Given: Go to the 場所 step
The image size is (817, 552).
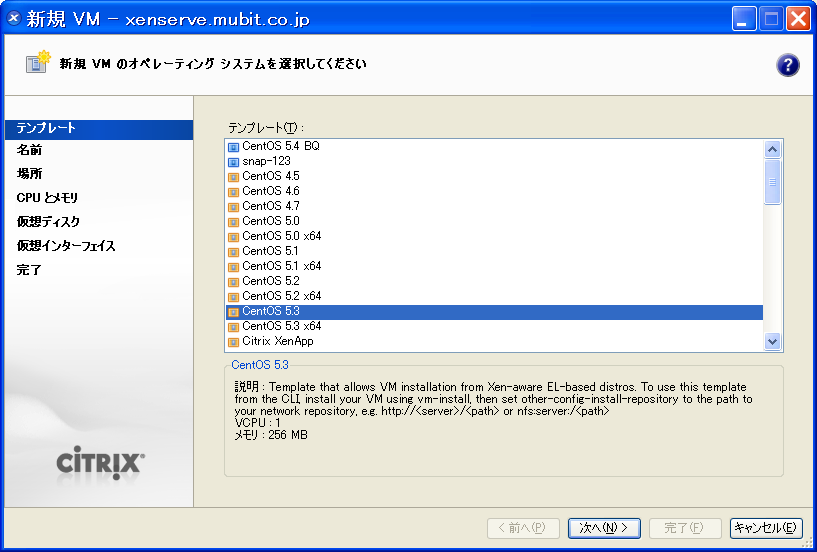Looking at the screenshot, I should [29, 174].
